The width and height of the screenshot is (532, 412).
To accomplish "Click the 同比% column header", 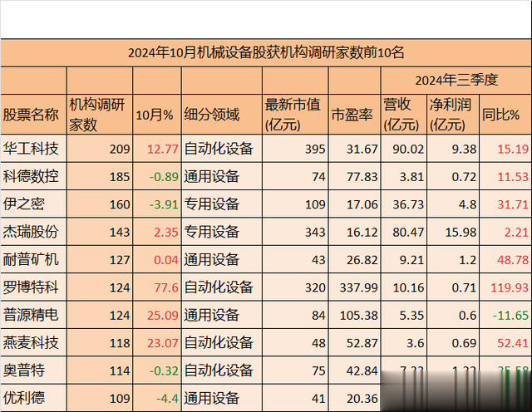I will [x=505, y=115].
